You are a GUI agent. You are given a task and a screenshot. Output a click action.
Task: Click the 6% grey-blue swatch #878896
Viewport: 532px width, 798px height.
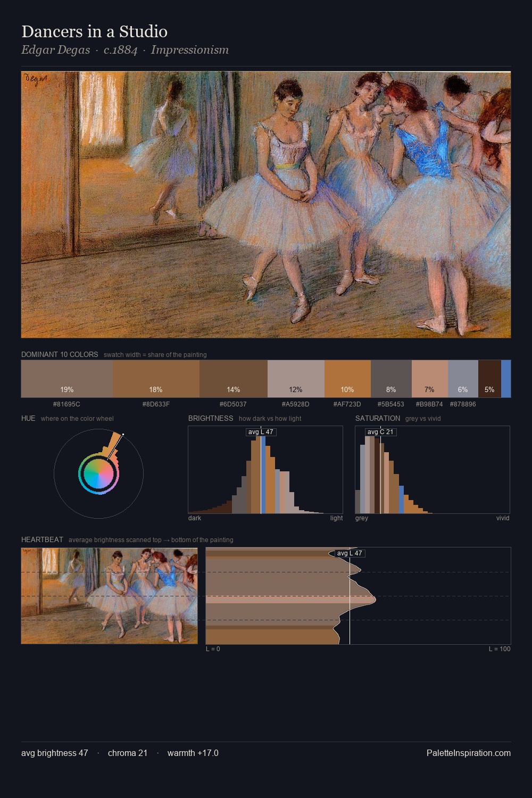tap(463, 379)
